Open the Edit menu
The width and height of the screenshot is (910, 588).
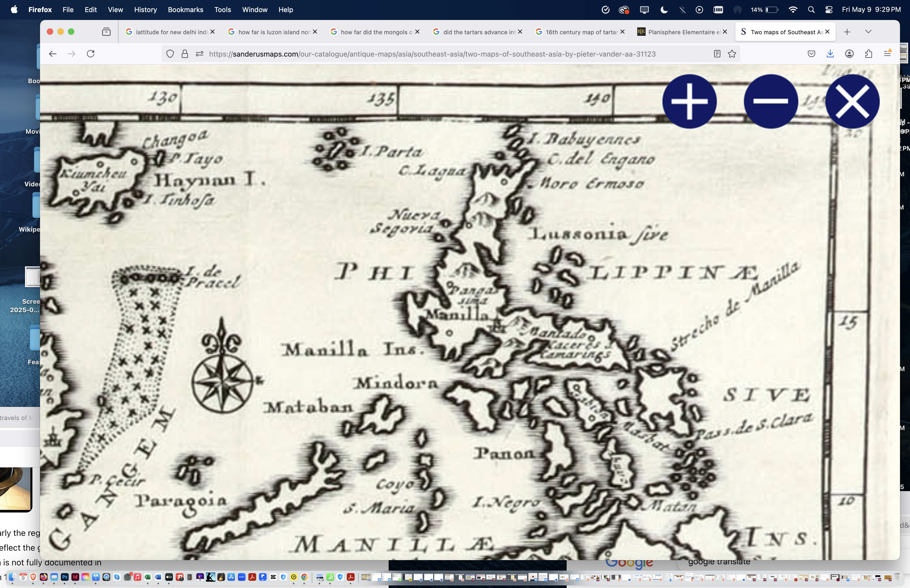click(91, 9)
